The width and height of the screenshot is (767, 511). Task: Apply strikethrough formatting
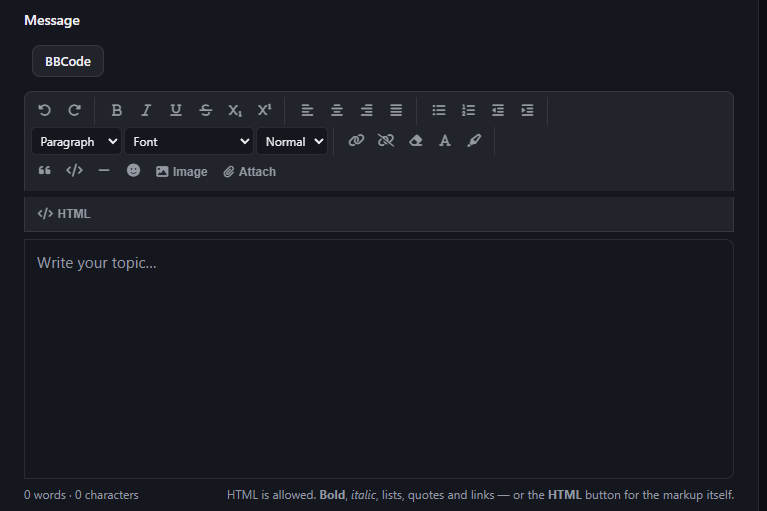point(205,111)
